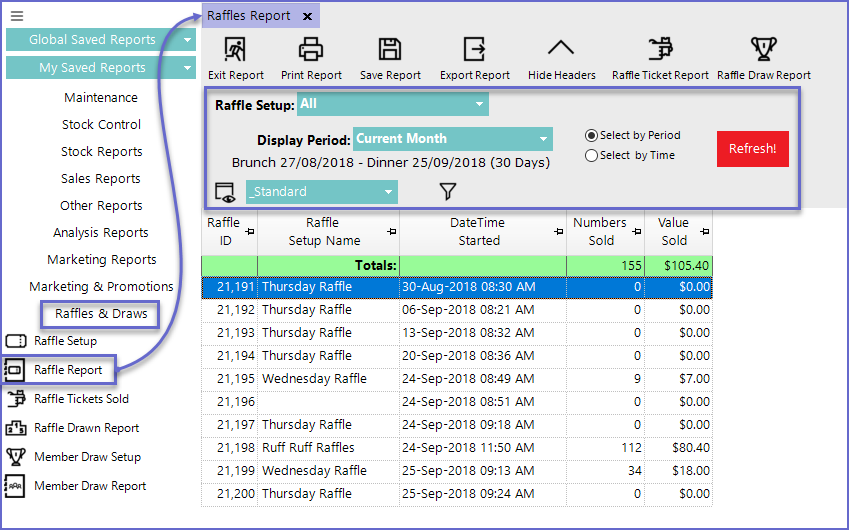
Task: Click the Exit Report icon
Action: tap(236, 50)
